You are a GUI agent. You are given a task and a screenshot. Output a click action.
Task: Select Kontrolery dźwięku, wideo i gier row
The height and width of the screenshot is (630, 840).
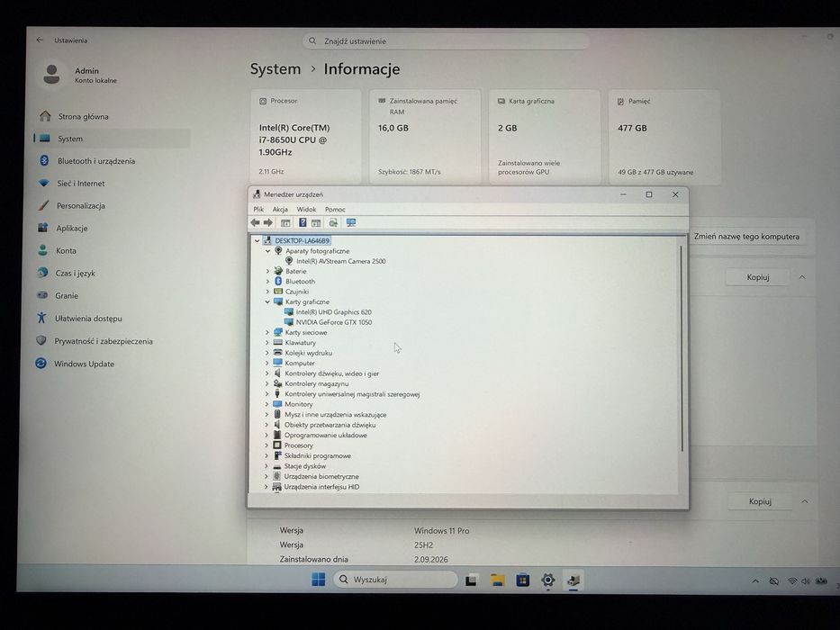point(331,373)
